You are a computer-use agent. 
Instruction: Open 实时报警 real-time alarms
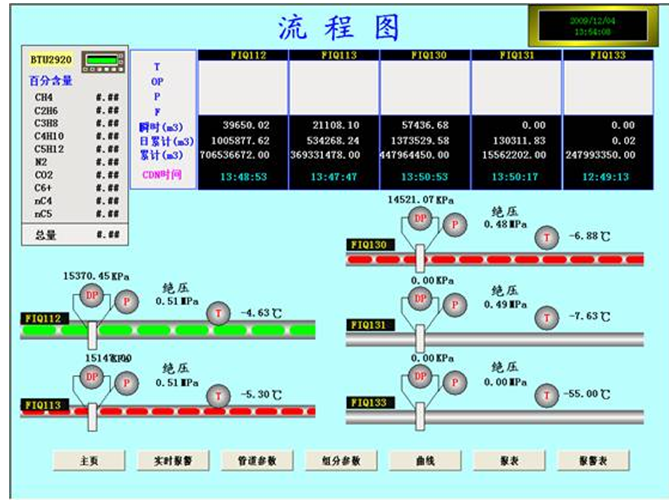[x=175, y=460]
